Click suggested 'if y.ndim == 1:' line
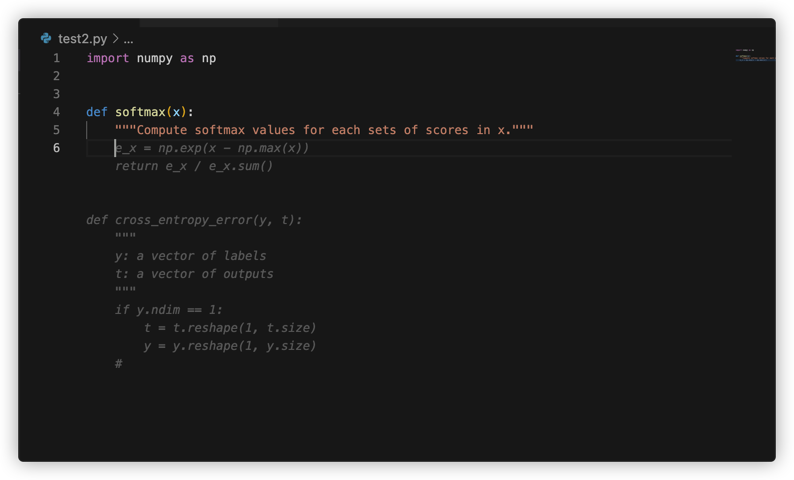 169,310
